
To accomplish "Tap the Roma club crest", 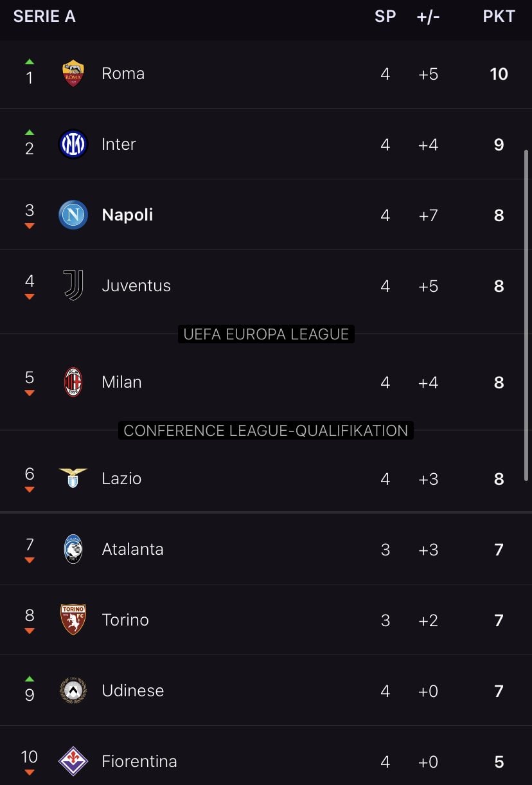I will click(73, 73).
